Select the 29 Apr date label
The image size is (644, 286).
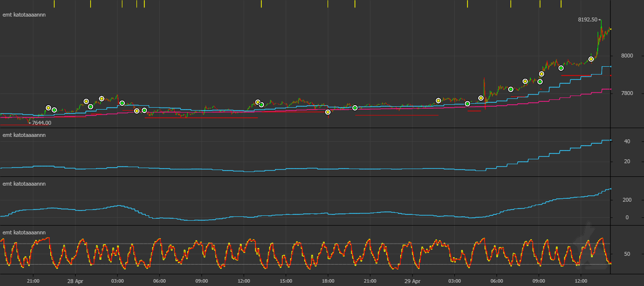tap(412, 281)
